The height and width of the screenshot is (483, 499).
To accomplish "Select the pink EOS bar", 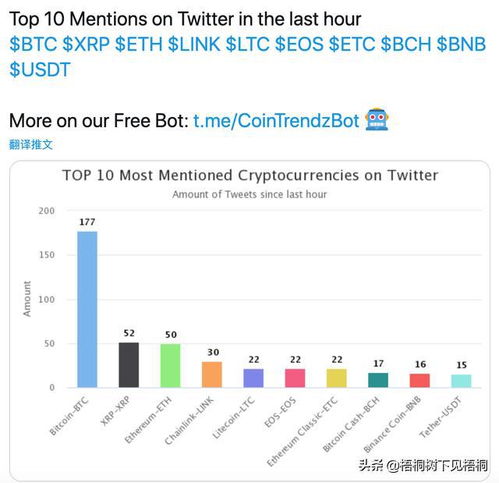I will coord(295,378).
